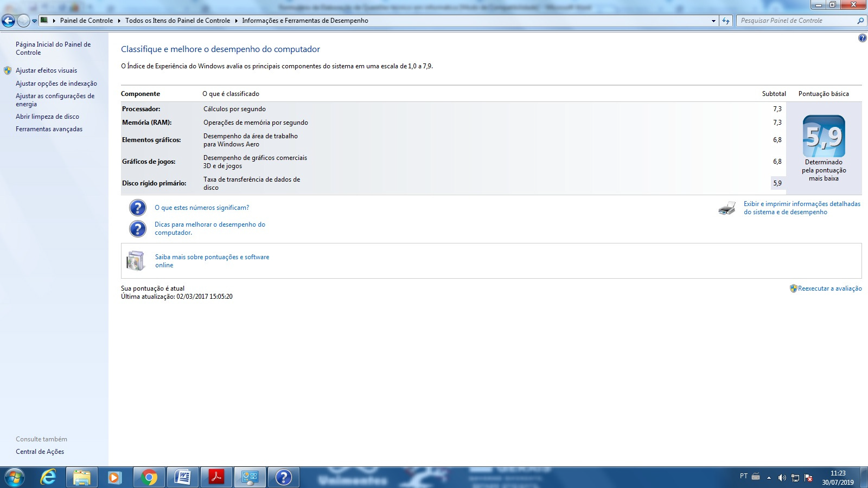Open 'Ferramentas avançadas' in the sidebar
Screen dimensions: 868x488
(49, 129)
